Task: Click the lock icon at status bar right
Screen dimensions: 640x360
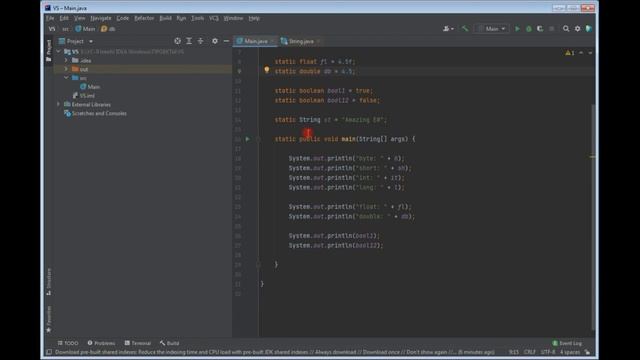Action: coord(587,352)
